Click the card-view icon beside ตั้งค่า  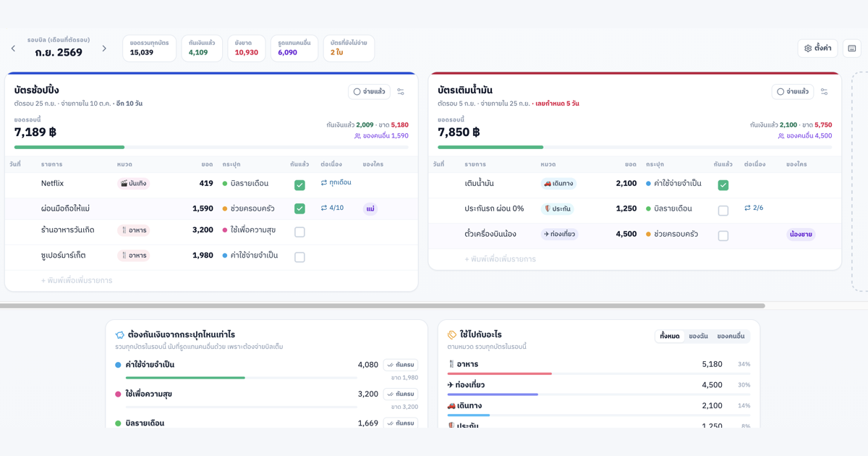pos(852,48)
